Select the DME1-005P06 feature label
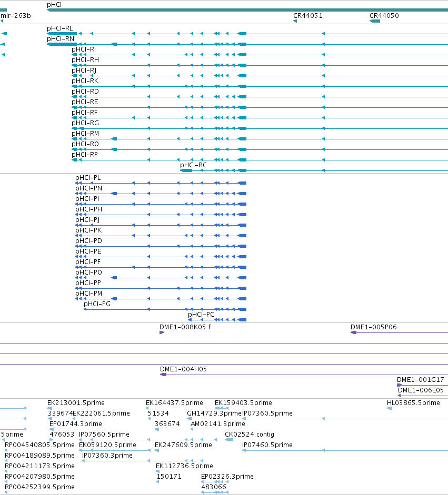Image resolution: width=448 pixels, height=495 pixels. pyautogui.click(x=374, y=327)
